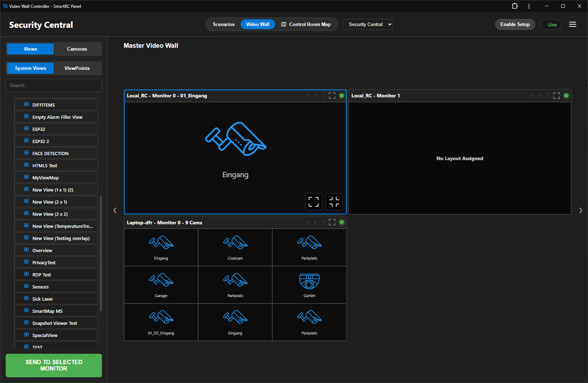
Task: Click grid icon next to Sensors view
Action: (26, 286)
